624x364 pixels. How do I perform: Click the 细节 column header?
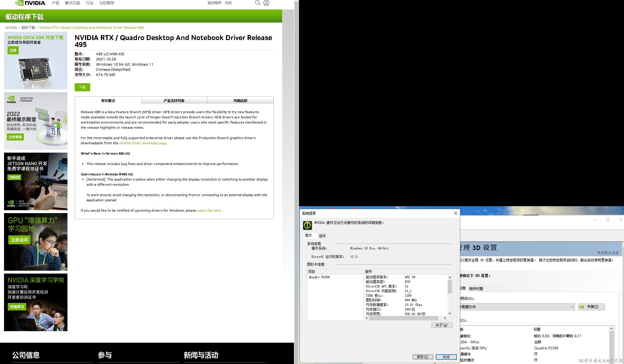pyautogui.click(x=408, y=272)
